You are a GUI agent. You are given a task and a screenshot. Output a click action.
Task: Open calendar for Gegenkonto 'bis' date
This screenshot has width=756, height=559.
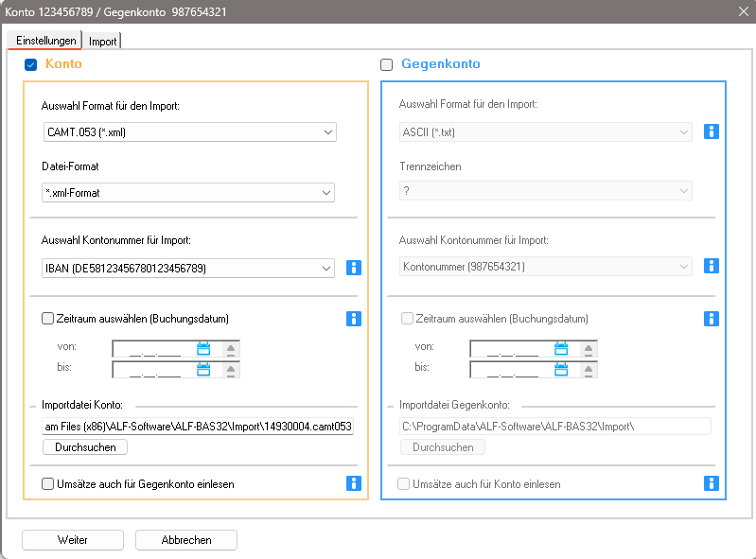[561, 370]
